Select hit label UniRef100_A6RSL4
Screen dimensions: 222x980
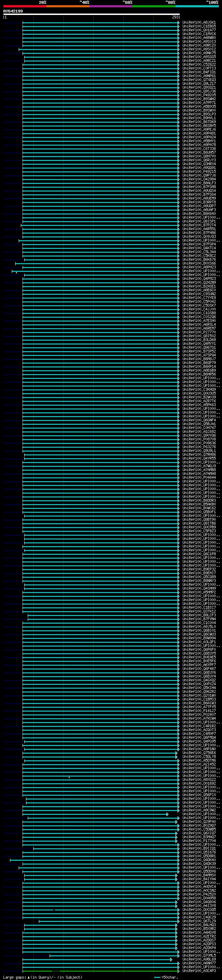click(199, 324)
